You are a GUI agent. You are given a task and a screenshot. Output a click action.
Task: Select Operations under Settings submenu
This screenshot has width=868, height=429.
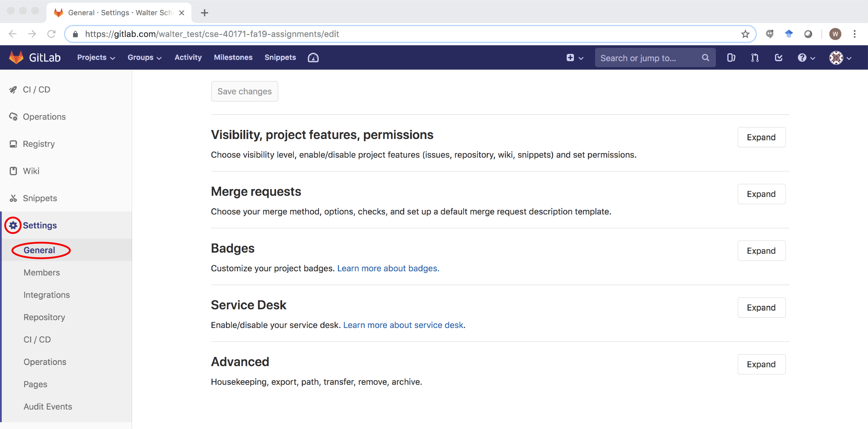[x=45, y=362]
